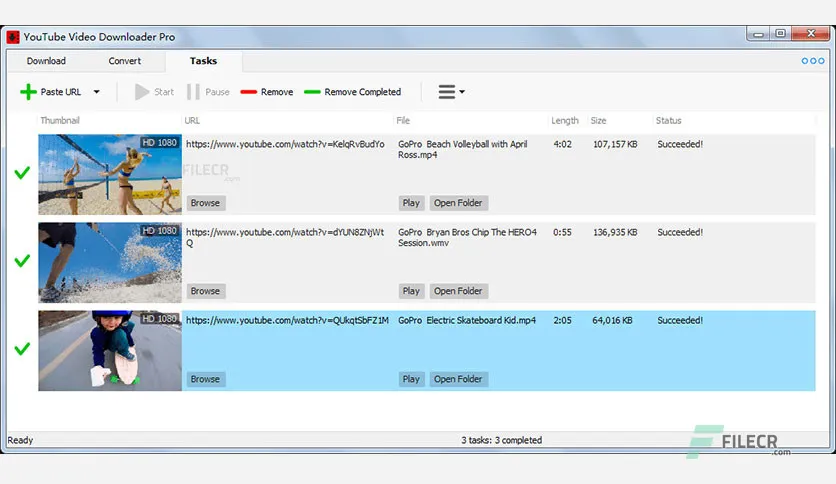
Task: Click the URL containing dYUN8ZNjWt
Action: (x=285, y=237)
